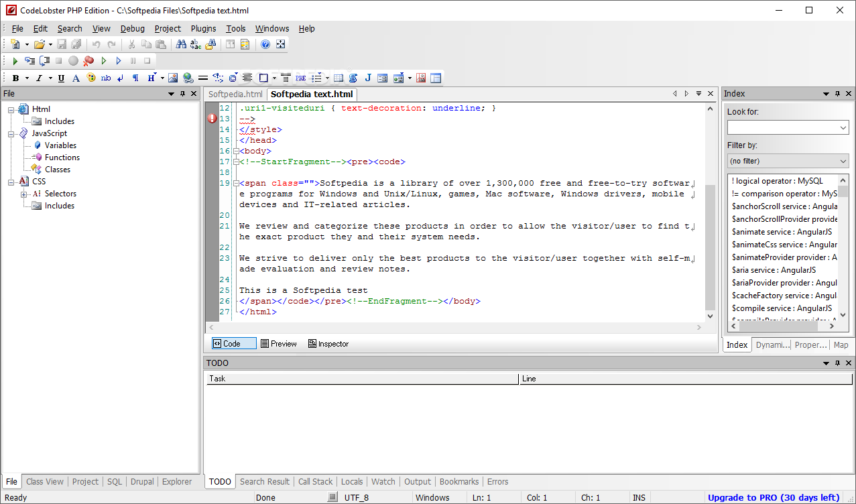Click the Step Over debug icon

pyautogui.click(x=44, y=61)
